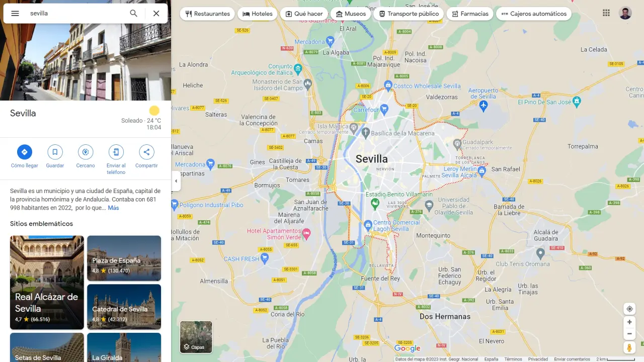The height and width of the screenshot is (362, 644).
Task: Send to phone via Enviar al teléfono
Action: click(116, 152)
